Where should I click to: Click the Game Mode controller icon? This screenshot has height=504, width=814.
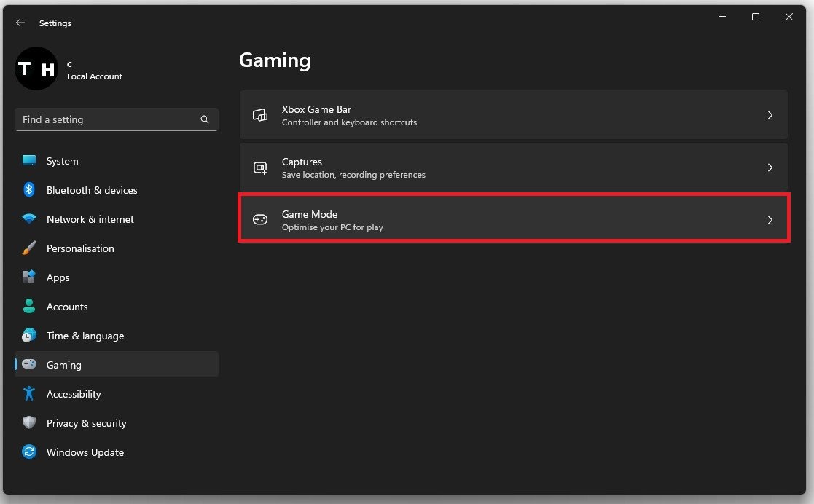click(x=260, y=220)
